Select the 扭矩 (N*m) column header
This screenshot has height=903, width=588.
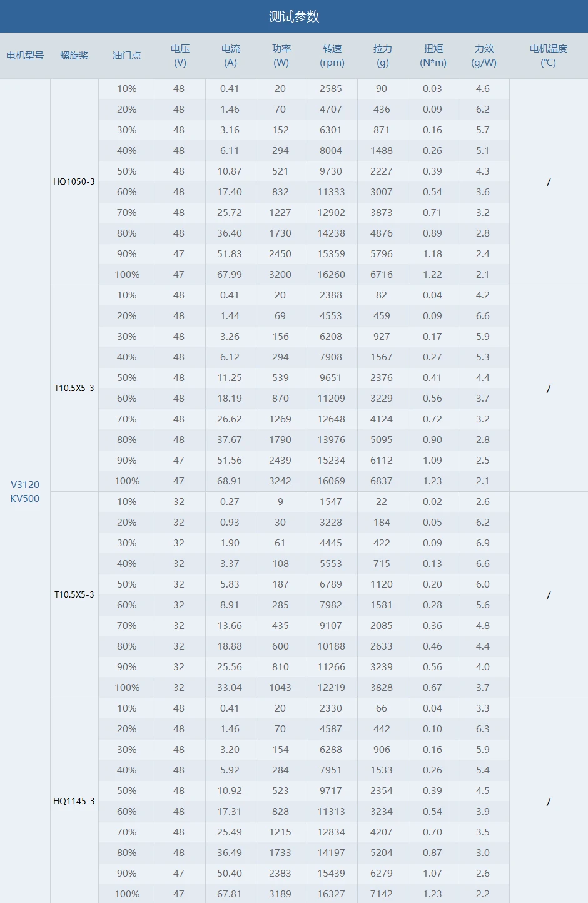click(x=433, y=56)
